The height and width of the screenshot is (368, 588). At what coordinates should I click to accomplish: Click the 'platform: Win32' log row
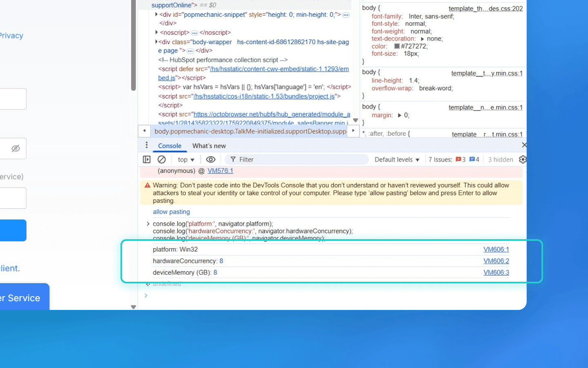pyautogui.click(x=331, y=249)
